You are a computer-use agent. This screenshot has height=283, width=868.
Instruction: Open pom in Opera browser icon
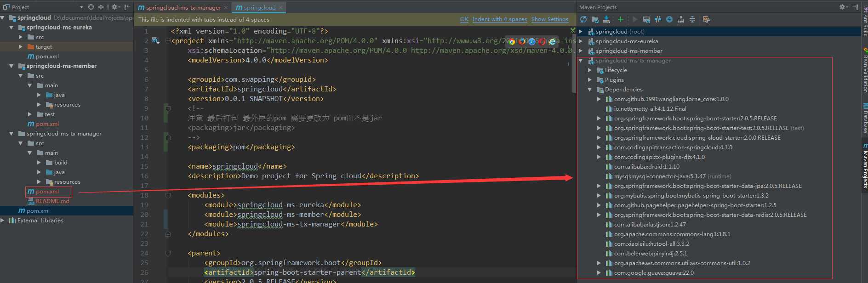click(x=542, y=41)
